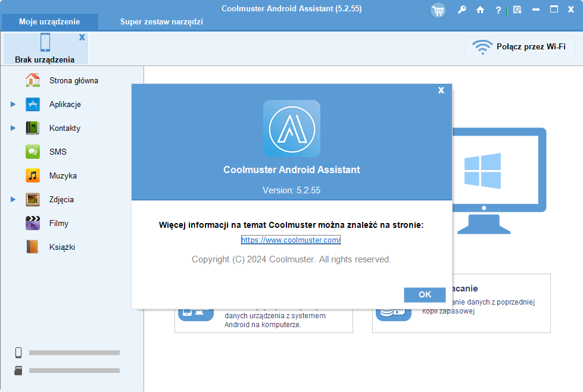The height and width of the screenshot is (392, 583).
Task: Click the phone storage icon at sidebar bottom
Action: click(x=18, y=353)
